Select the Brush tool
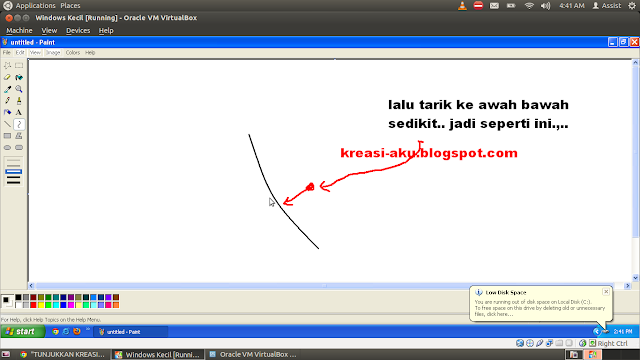Image resolution: width=640 pixels, height=360 pixels. pos(19,100)
